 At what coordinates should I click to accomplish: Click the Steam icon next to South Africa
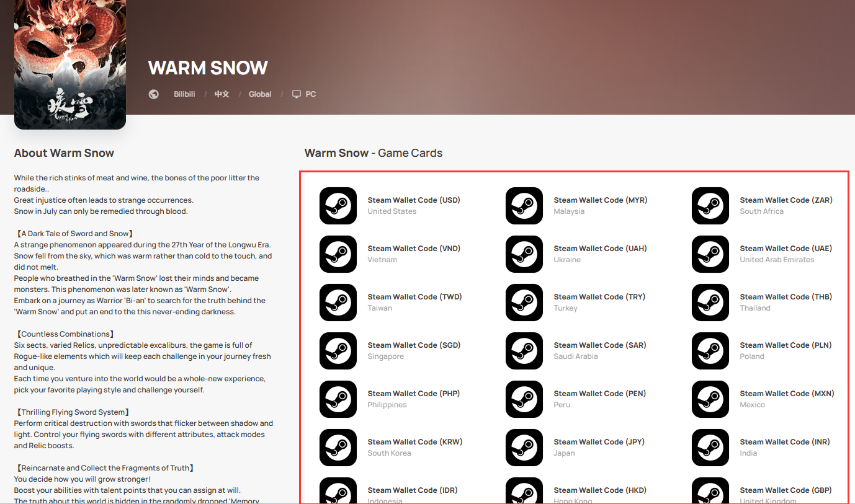[x=710, y=206]
